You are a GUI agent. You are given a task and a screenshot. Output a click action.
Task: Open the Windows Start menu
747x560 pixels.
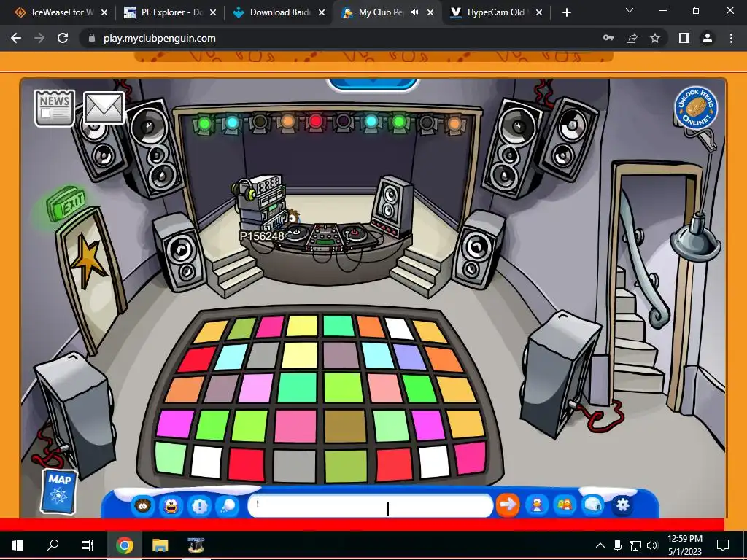click(18, 545)
